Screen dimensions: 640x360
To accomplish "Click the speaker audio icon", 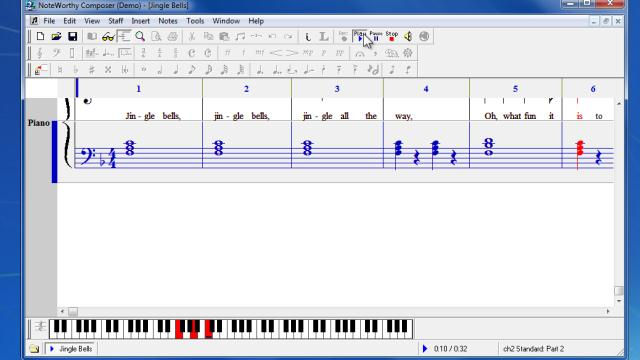I will coord(408,36).
